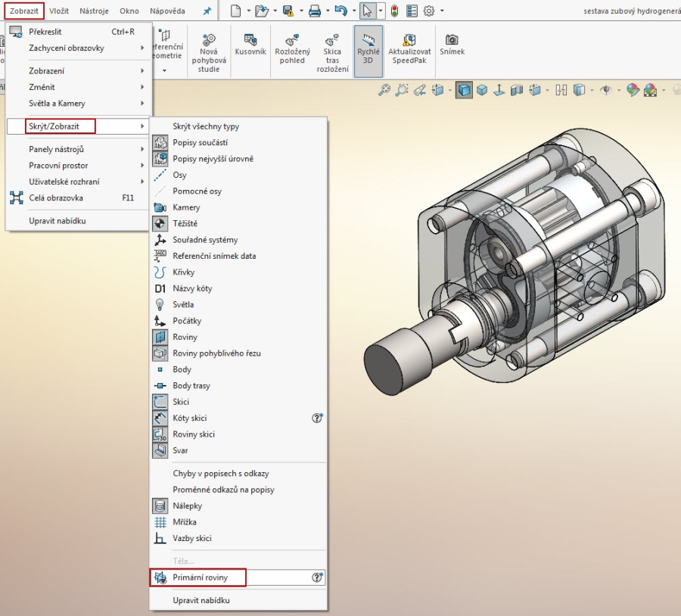681x616 pixels.
Task: Open dropdown arrow next to settings gear
Action: [x=442, y=11]
